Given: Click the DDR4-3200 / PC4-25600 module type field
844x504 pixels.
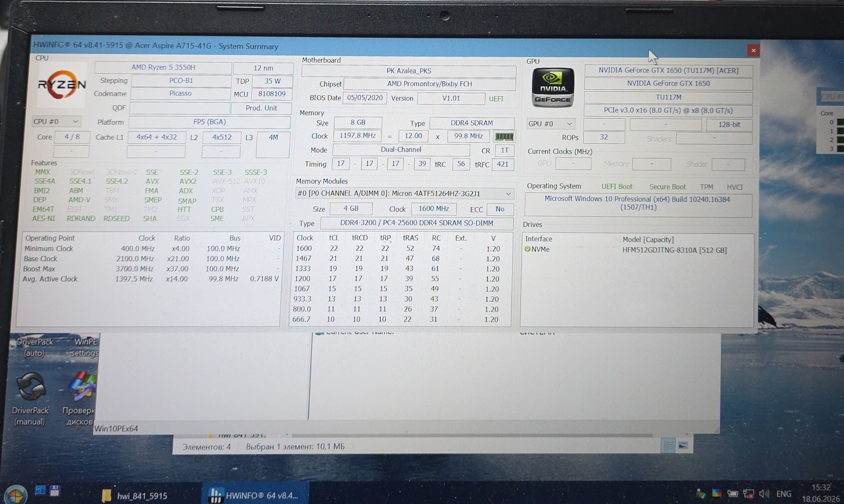Looking at the screenshot, I should [417, 223].
